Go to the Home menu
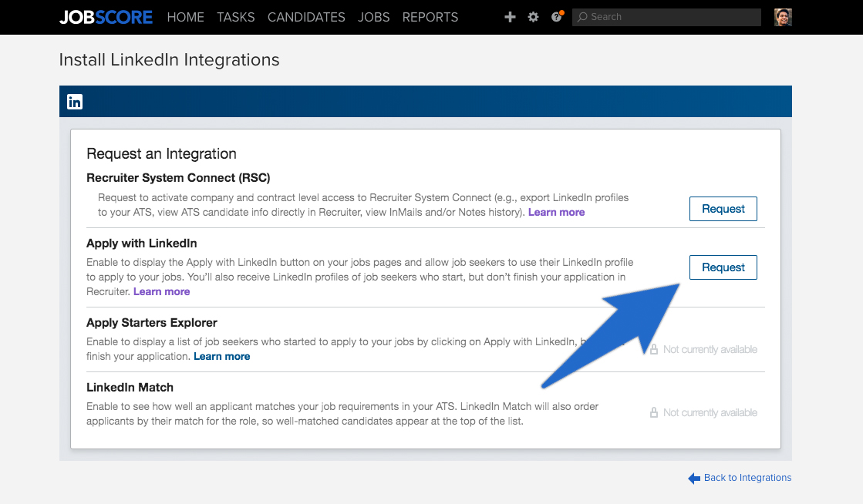This screenshot has width=863, height=504. 185,17
